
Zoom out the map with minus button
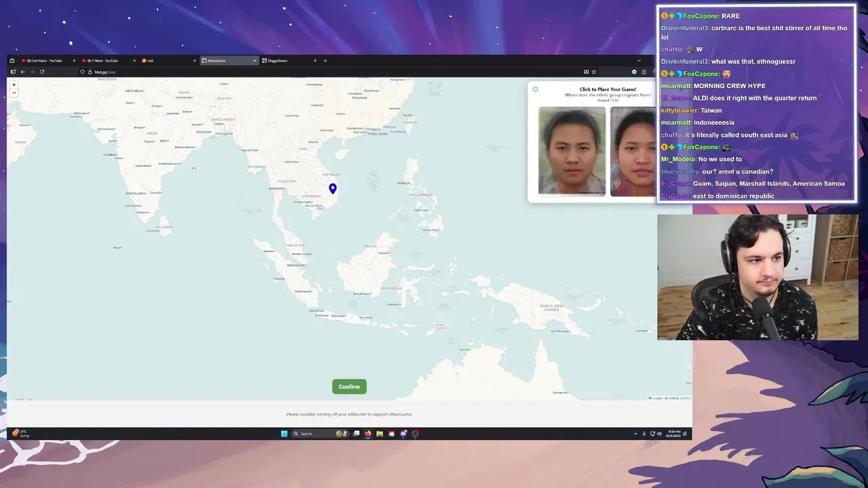(14, 92)
